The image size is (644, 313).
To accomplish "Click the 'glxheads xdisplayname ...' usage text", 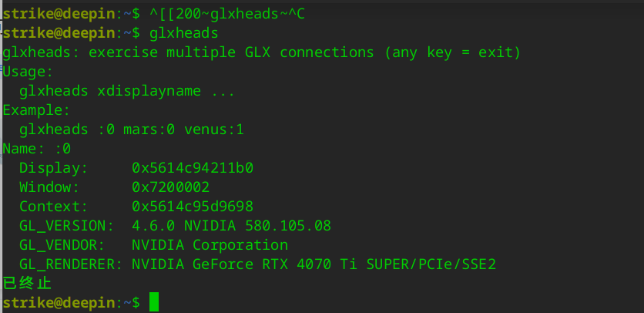I will click(x=127, y=91).
